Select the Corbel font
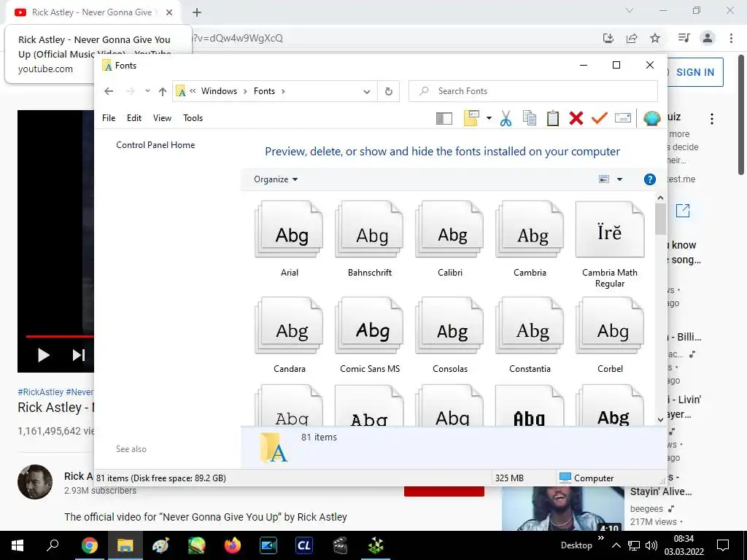Screen dimensions: 747x560 (610, 335)
